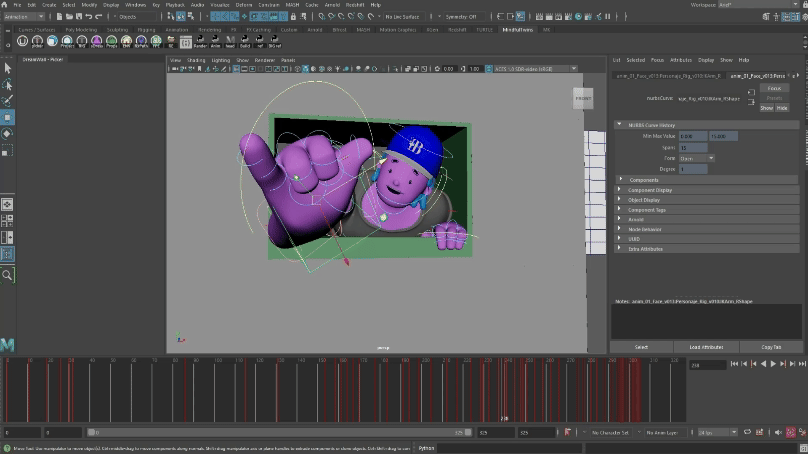This screenshot has height=454, width=808.
Task: Open the Animation menu set dropdown
Action: point(24,16)
